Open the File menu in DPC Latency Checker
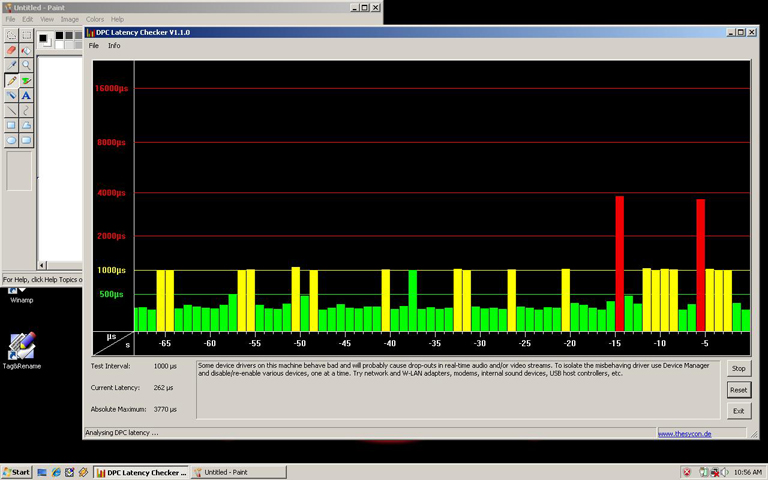This screenshot has height=480, width=768. [94, 46]
